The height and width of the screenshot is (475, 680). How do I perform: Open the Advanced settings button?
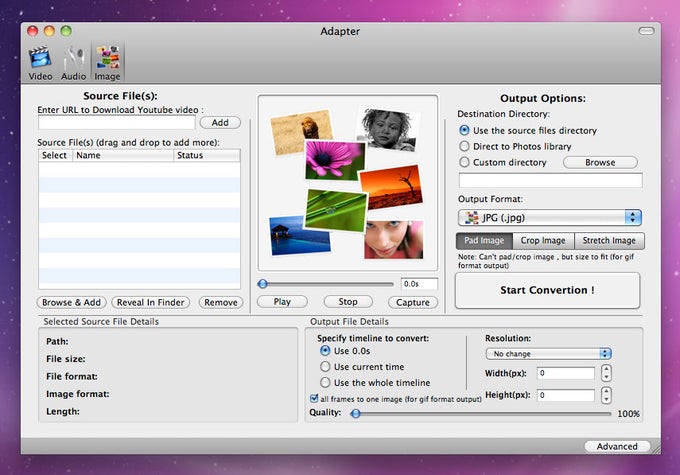[617, 446]
